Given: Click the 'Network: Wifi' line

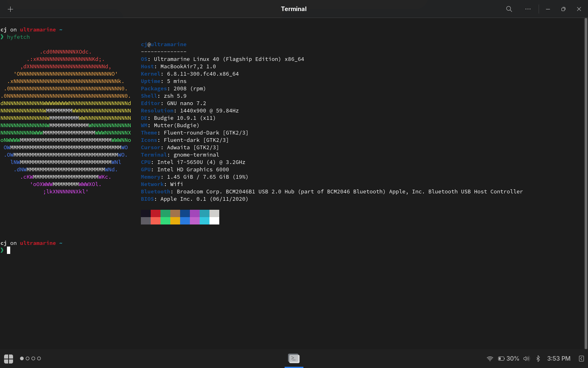Looking at the screenshot, I should pyautogui.click(x=162, y=184).
